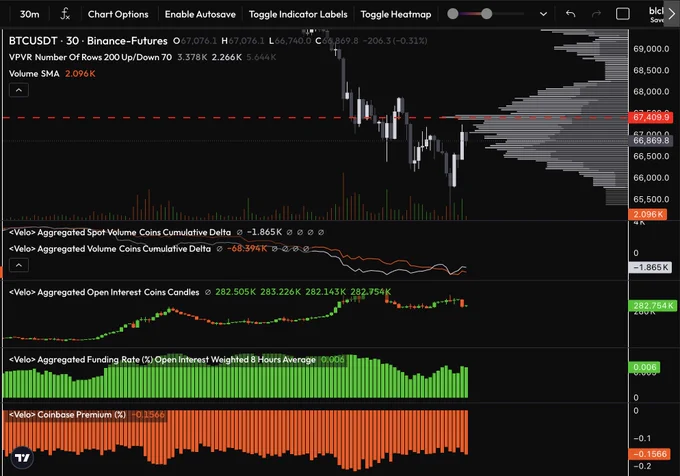Click Toggle Heatmap
The height and width of the screenshot is (476, 680).
[x=396, y=14]
